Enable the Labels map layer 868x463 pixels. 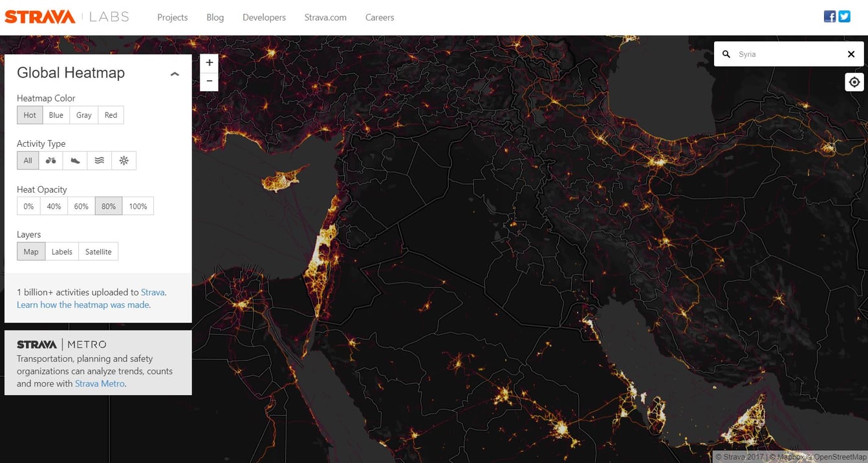(x=61, y=251)
